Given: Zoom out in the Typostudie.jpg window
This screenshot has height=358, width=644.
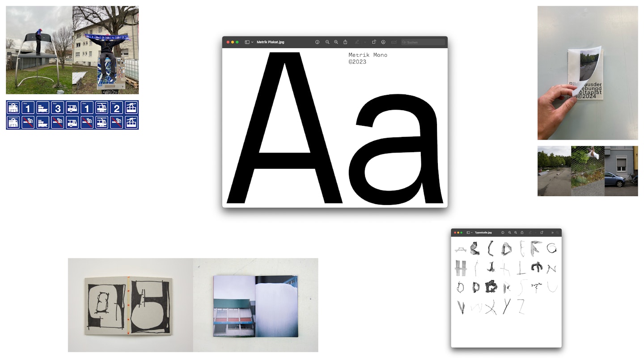Looking at the screenshot, I should [510, 233].
